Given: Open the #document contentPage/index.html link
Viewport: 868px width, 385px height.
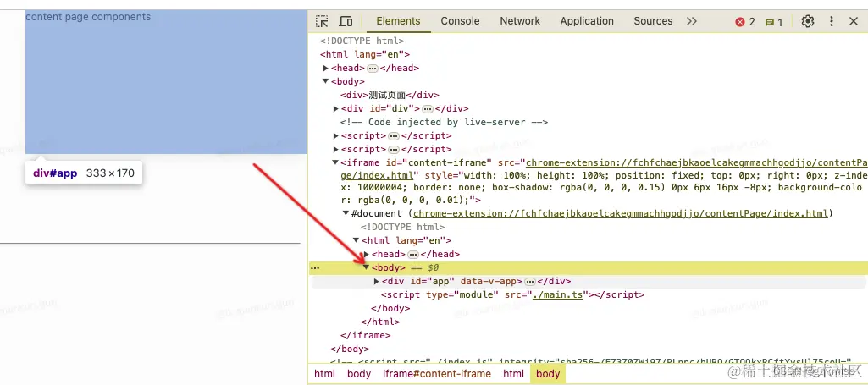Looking at the screenshot, I should point(621,213).
